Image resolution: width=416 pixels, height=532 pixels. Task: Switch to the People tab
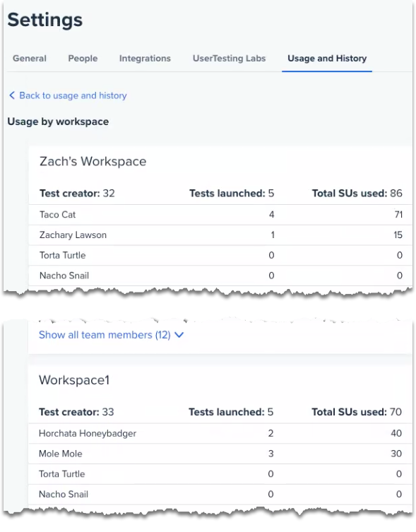click(x=83, y=59)
